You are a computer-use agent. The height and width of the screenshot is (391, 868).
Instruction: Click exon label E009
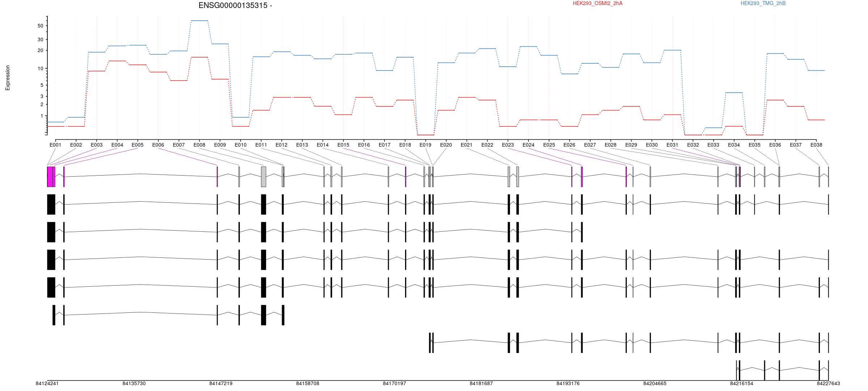coord(220,145)
